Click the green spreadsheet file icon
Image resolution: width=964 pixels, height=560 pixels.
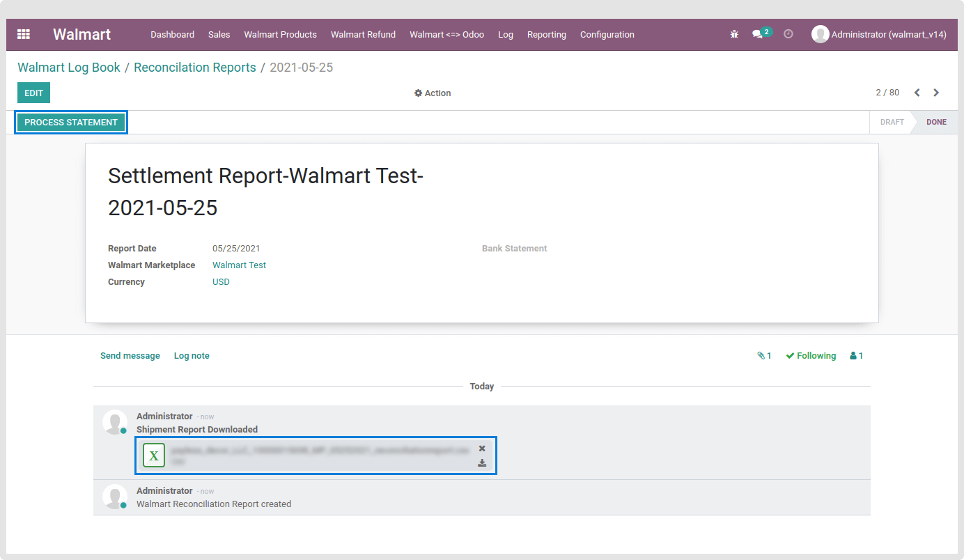point(154,456)
